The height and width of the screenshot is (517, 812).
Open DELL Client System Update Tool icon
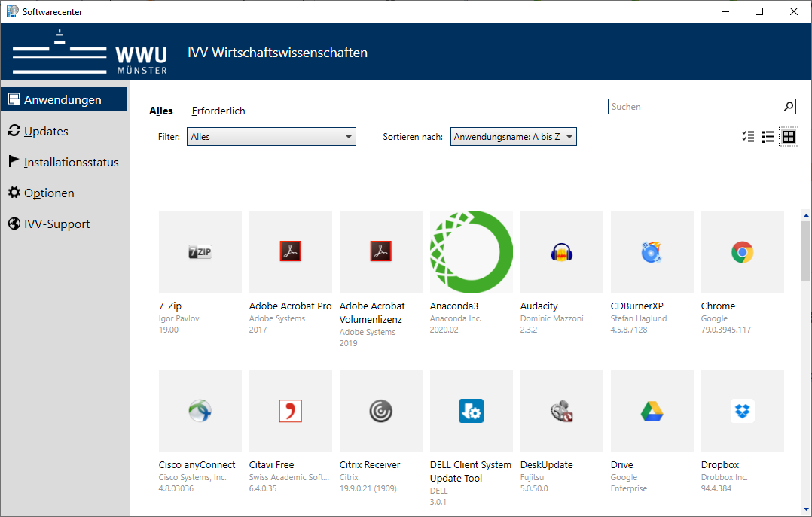pos(472,411)
